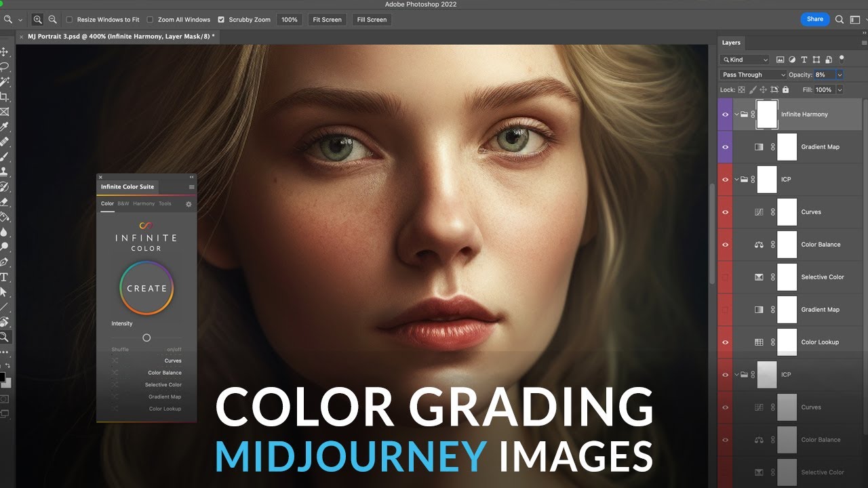Select the Path Selection tool
Screen dimensions: 868x488
4,291
